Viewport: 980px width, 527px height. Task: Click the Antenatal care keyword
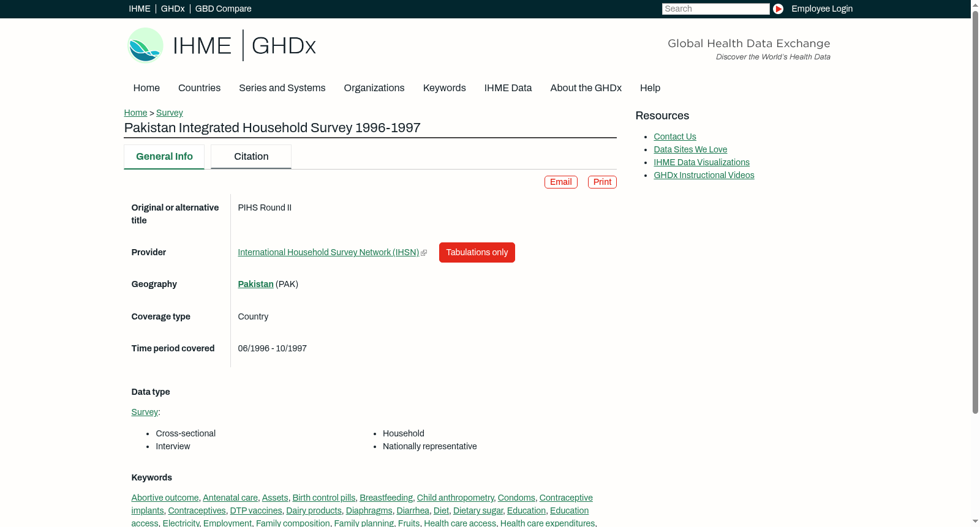pos(230,498)
